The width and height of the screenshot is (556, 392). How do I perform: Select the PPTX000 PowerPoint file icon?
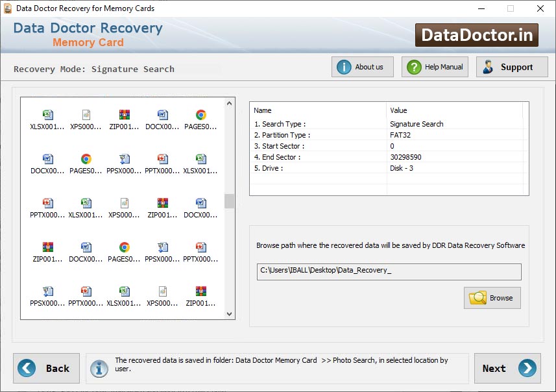pos(162,160)
